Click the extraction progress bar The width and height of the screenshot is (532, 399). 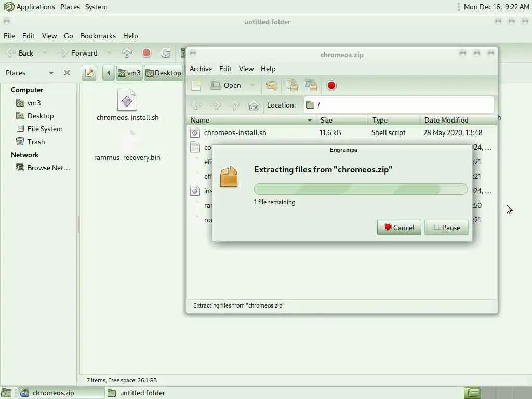[x=361, y=189]
